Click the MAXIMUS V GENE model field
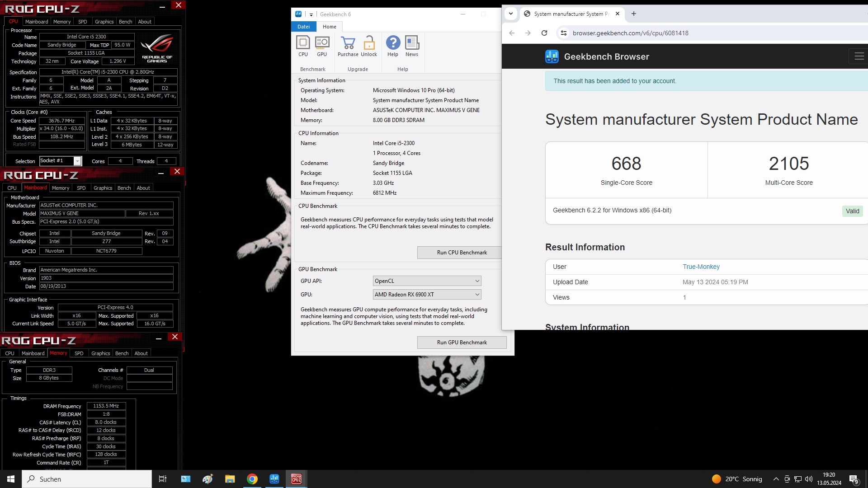 click(82, 213)
